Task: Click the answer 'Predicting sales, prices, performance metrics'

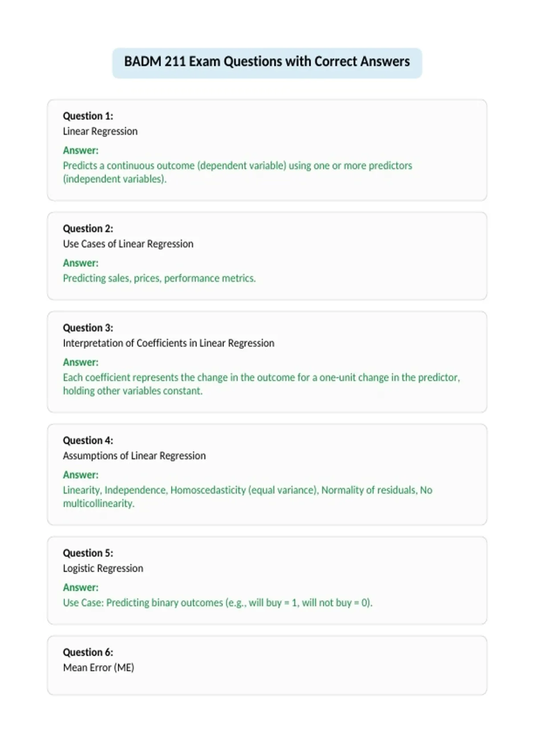Action: [x=159, y=278]
